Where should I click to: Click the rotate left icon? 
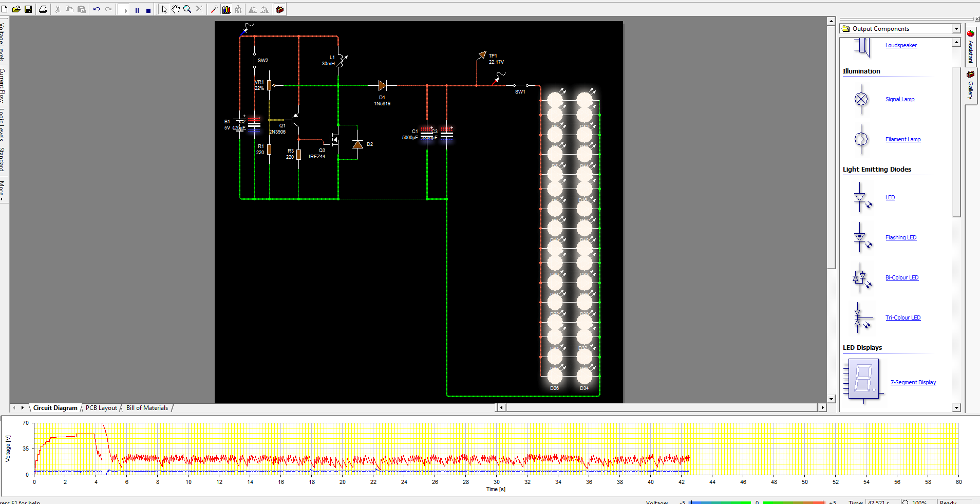252,9
